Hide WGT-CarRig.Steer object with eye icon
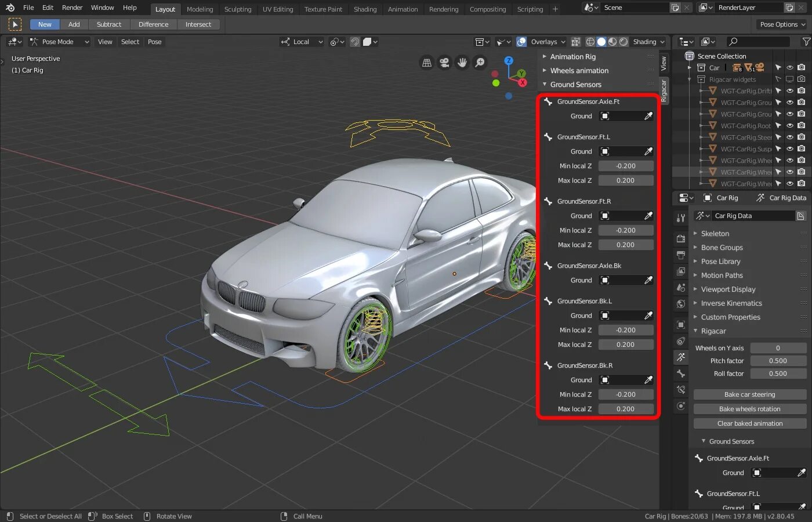Screen dimensions: 812x522 click(789, 137)
